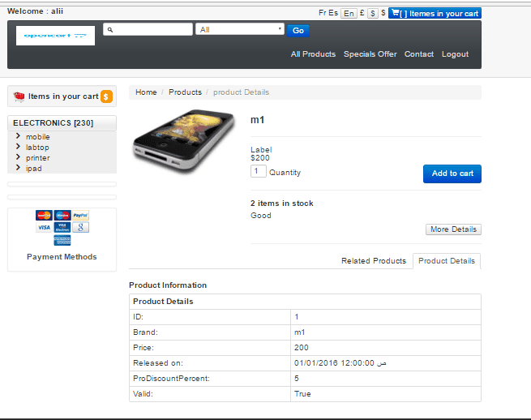Click the ProDiscountPercent value 5
Viewport: 531px width, 420px height.
coord(386,379)
